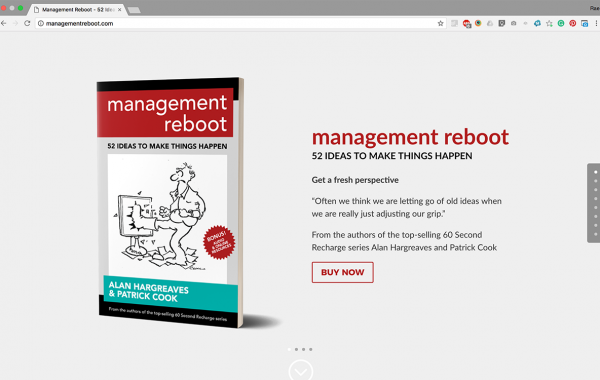Open the grey camera extension icon
The width and height of the screenshot is (600, 380).
(514, 23)
